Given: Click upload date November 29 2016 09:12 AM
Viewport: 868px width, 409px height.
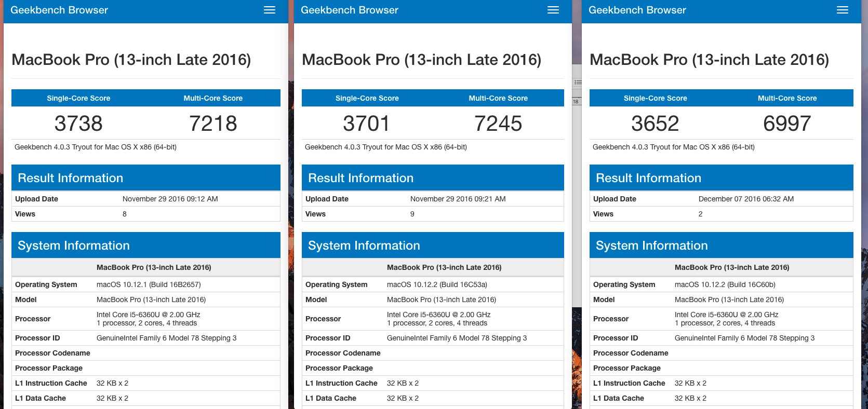Looking at the screenshot, I should [x=170, y=199].
